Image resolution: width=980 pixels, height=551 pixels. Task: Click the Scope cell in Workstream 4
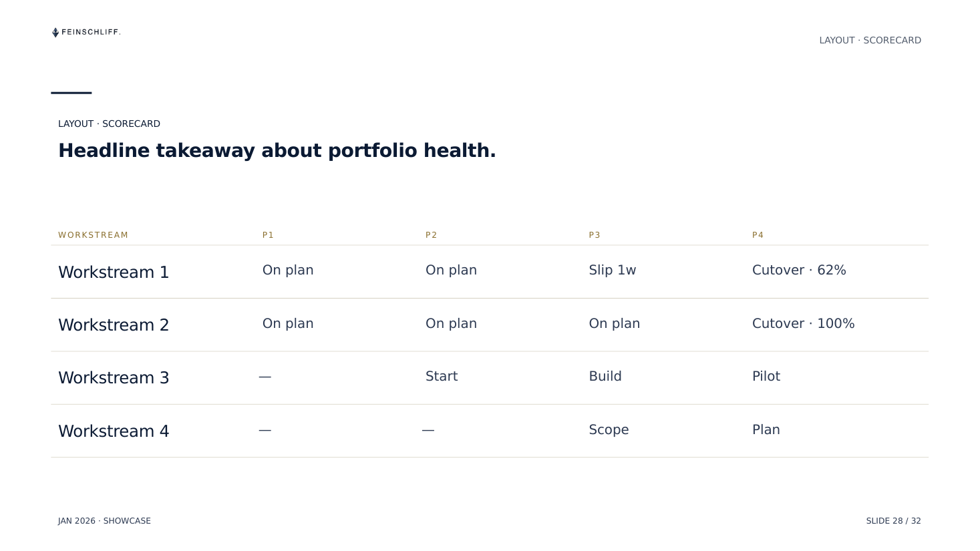point(609,429)
